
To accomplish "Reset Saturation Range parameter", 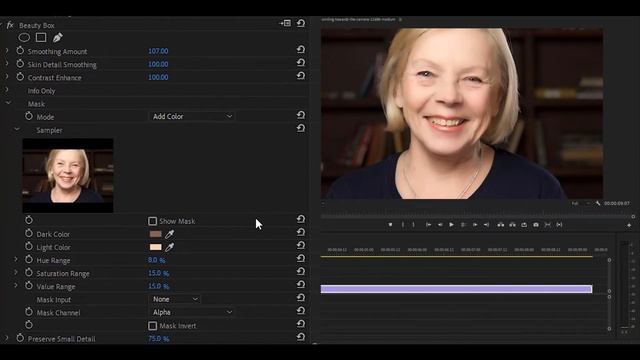I will click(301, 271).
